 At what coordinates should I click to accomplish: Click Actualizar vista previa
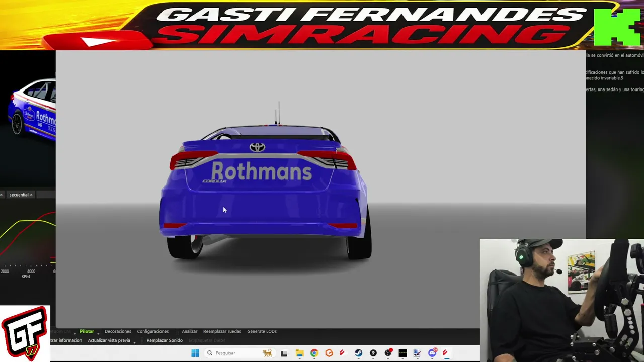pyautogui.click(x=109, y=340)
